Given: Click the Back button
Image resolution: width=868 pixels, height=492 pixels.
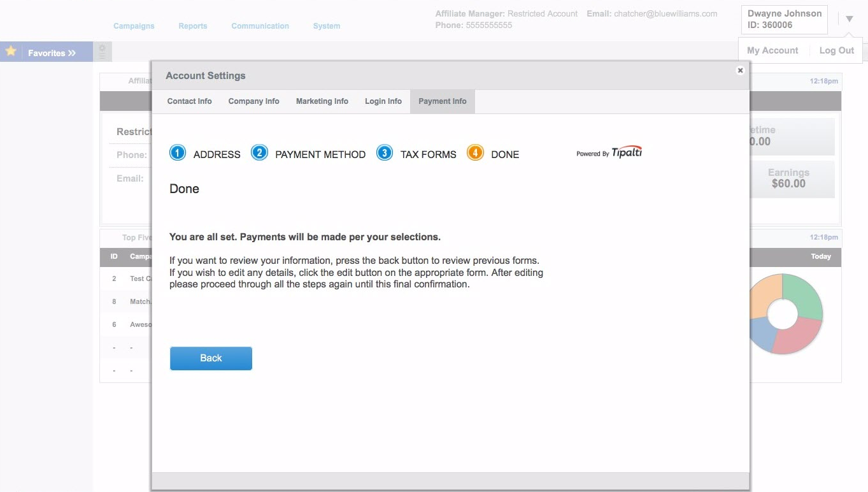Looking at the screenshot, I should click(211, 358).
